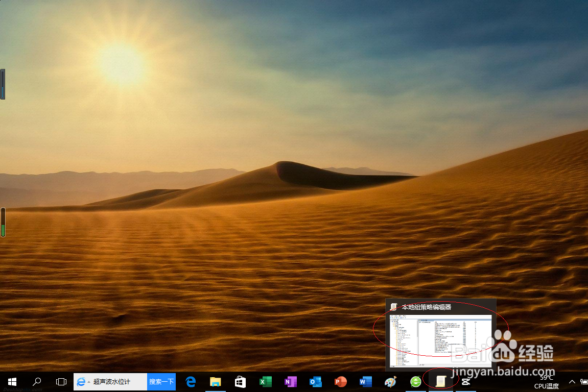The height and width of the screenshot is (392, 588).
Task: Select the Local Group Policy Editor taskbar icon
Action: point(440,381)
